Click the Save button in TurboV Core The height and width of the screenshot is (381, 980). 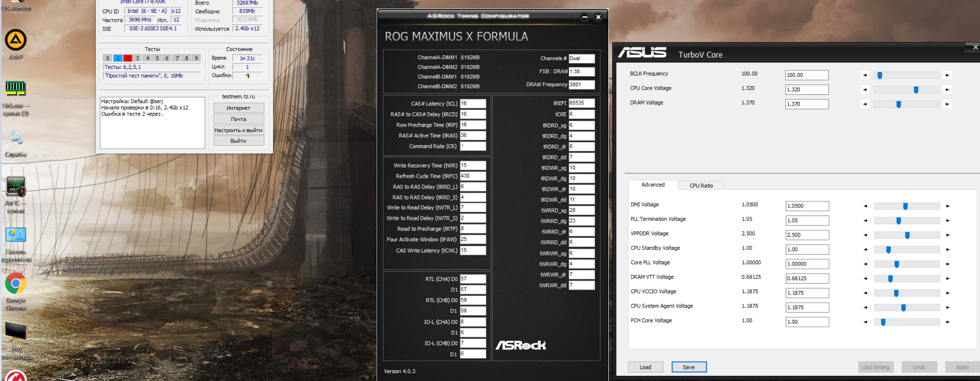click(x=689, y=367)
